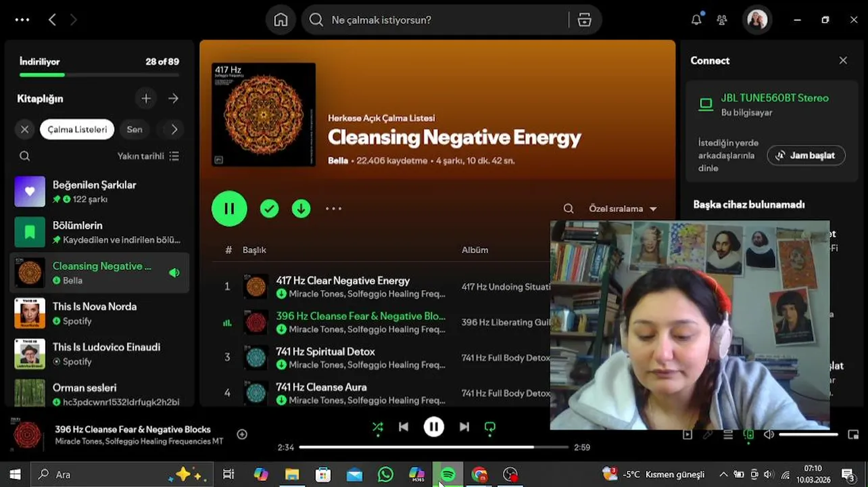Pause playback in the bottom player bar
Image resolution: width=868 pixels, height=487 pixels.
click(434, 427)
